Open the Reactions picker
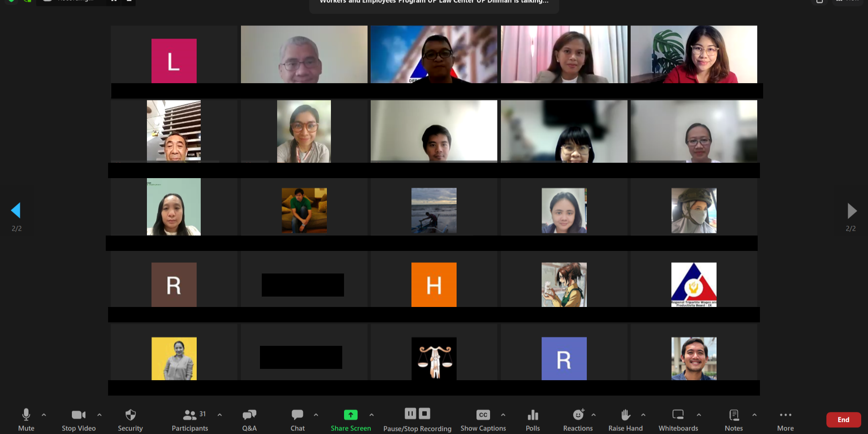Screen dimensions: 868x434 (578, 420)
